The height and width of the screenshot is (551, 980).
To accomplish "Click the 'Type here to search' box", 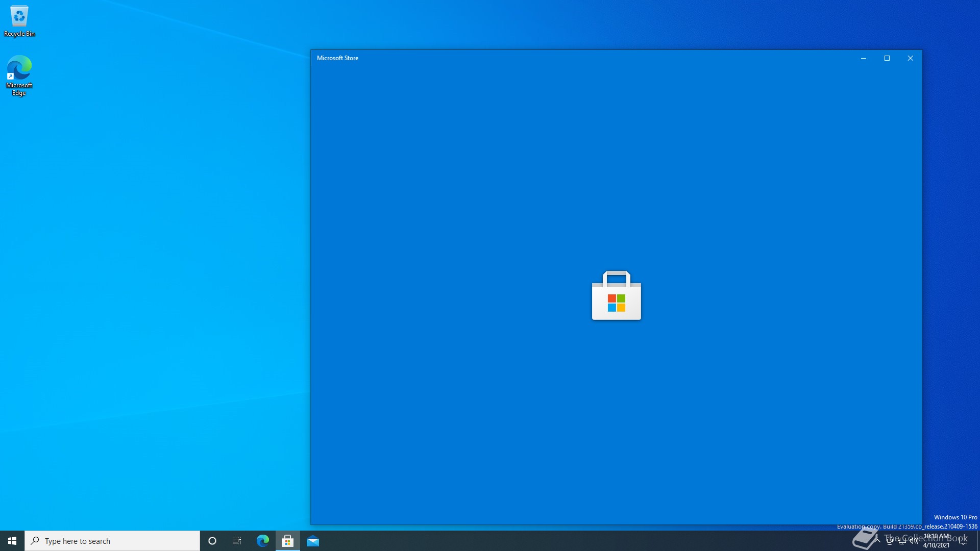I will [x=112, y=541].
